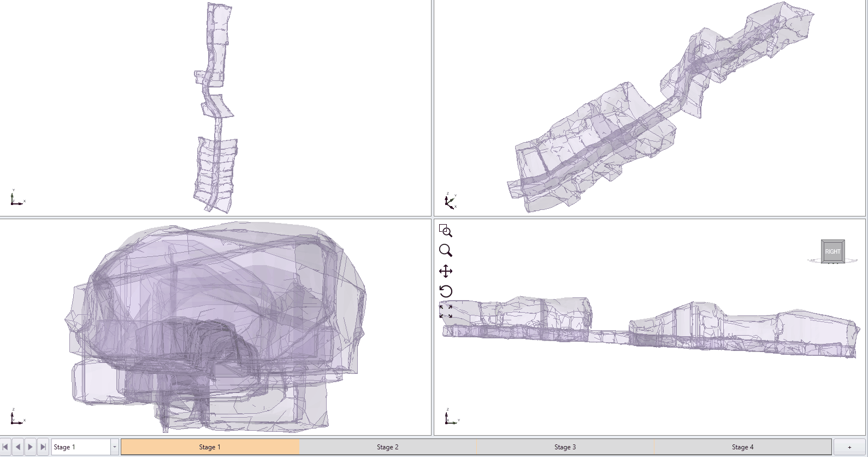Select the Stage 4 tab
868x457 pixels.
pos(742,447)
